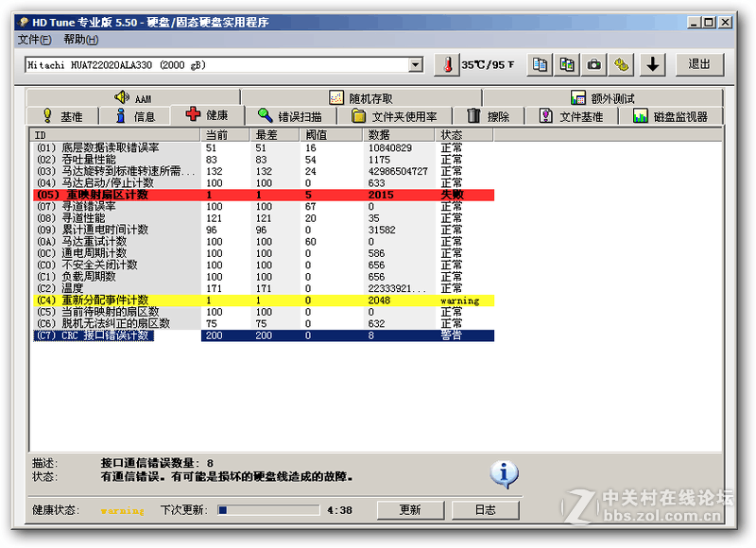Click the 阈值 column header

[331, 135]
